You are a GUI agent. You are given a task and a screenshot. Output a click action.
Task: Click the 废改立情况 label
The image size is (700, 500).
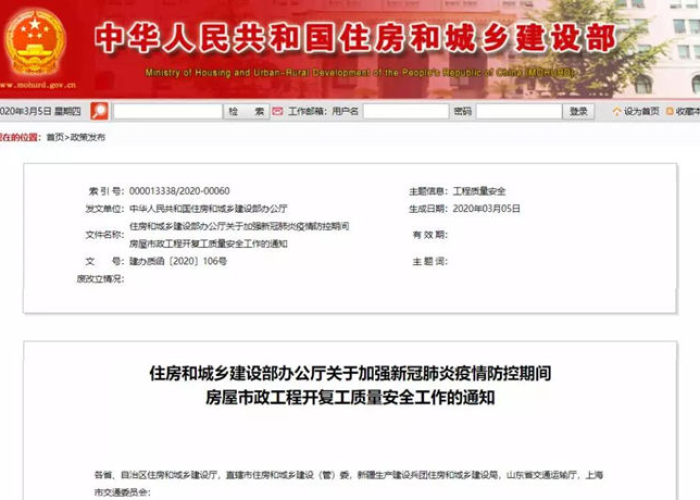click(100, 279)
